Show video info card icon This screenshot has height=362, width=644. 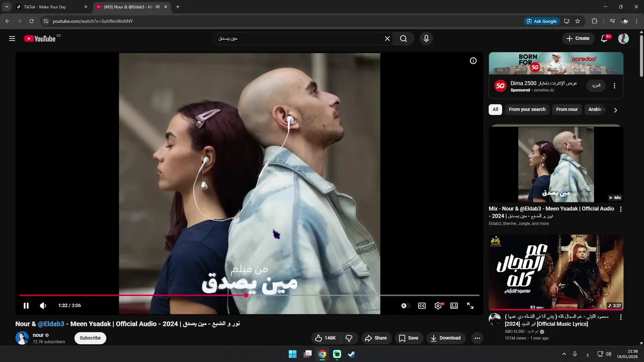(473, 61)
